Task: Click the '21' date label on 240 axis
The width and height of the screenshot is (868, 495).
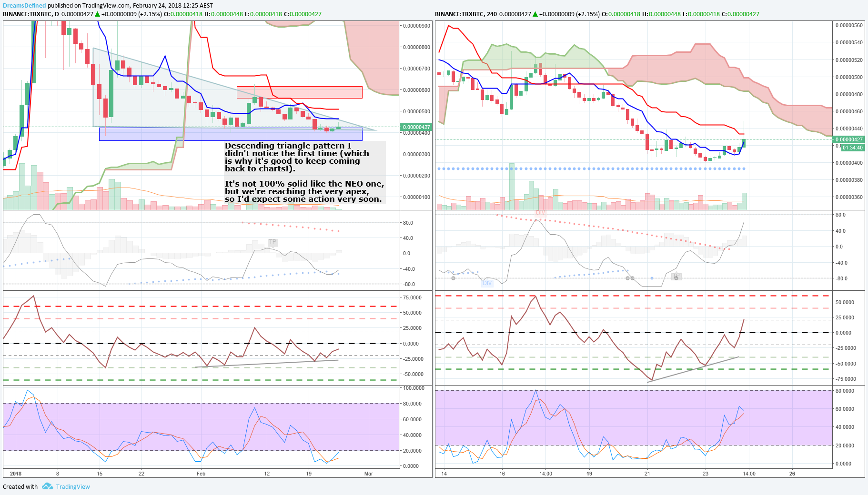Action: point(647,474)
